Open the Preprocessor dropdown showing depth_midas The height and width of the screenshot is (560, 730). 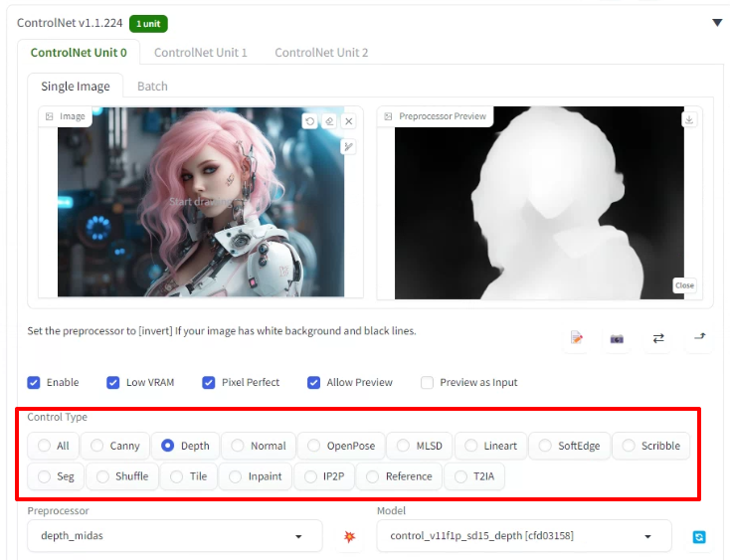tap(175, 536)
